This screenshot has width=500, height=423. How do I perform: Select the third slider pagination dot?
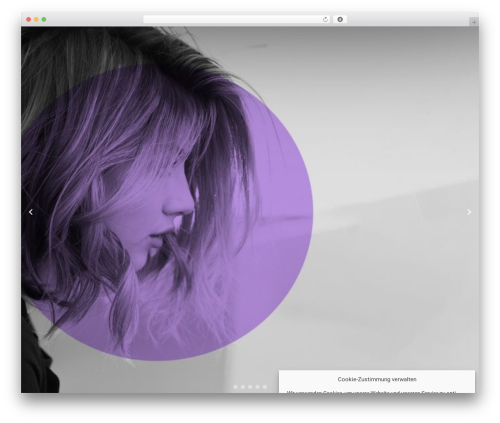click(x=250, y=387)
